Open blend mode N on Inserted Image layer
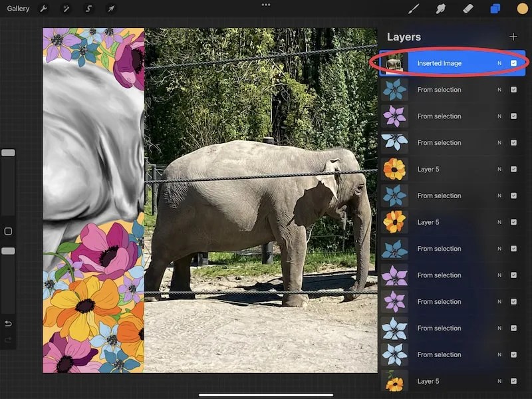This screenshot has width=532, height=399. click(499, 63)
